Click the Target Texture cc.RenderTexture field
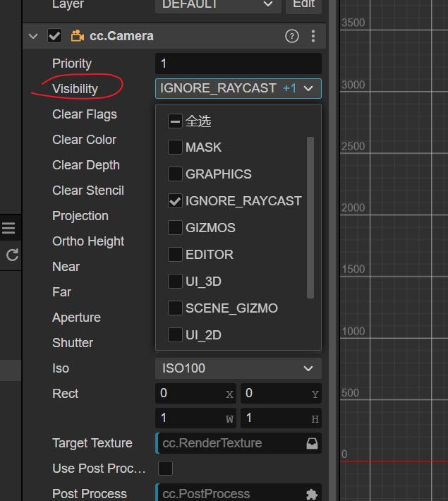This screenshot has height=501, width=448. [238, 443]
